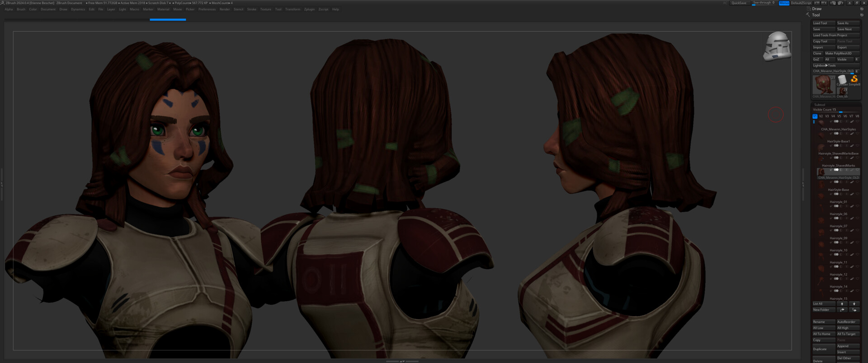The height and width of the screenshot is (363, 868).
Task: Open the Brush menu
Action: [21, 9]
